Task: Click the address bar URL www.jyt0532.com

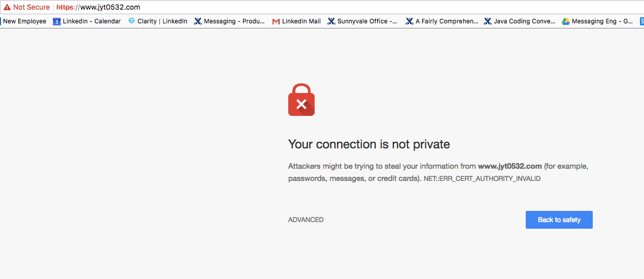Action: [x=110, y=7]
